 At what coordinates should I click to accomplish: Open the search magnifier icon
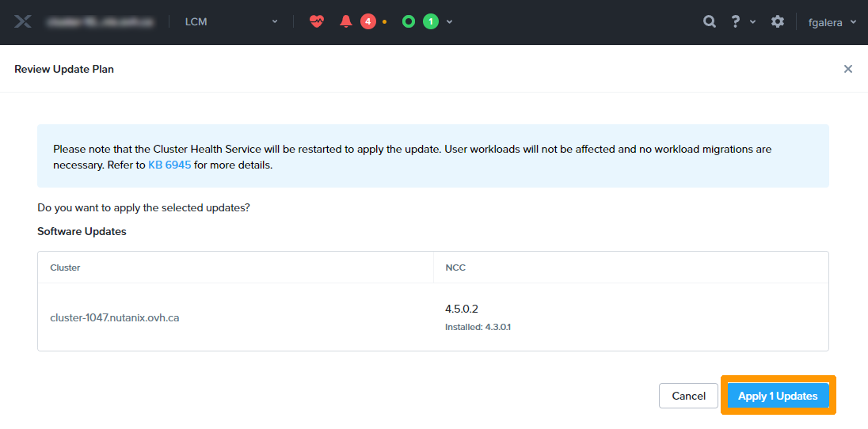click(710, 21)
